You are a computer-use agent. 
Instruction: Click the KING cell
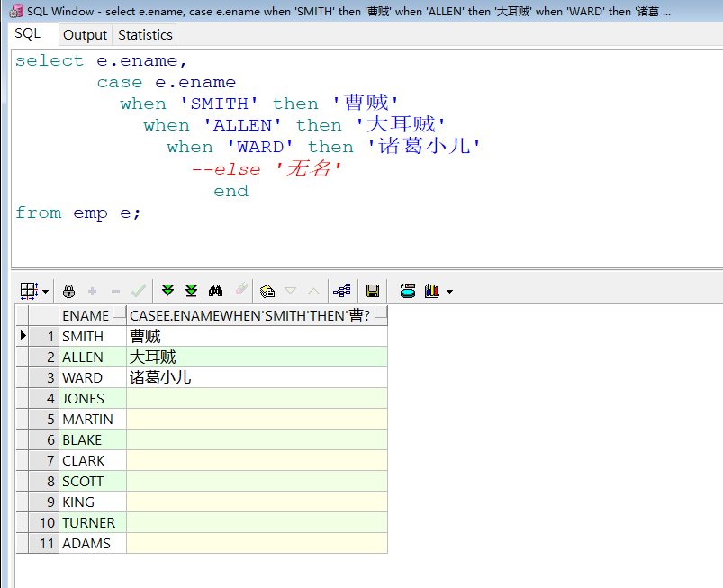[x=93, y=502]
